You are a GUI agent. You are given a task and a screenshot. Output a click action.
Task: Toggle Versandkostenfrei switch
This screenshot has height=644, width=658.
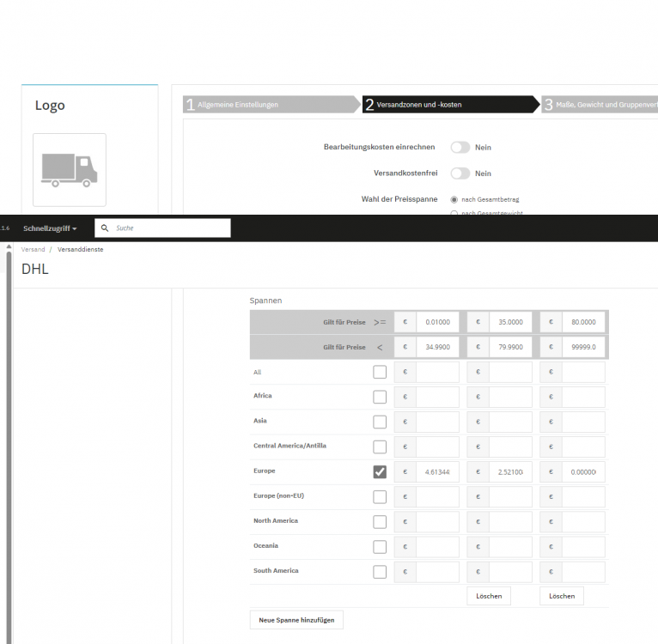[x=460, y=173]
